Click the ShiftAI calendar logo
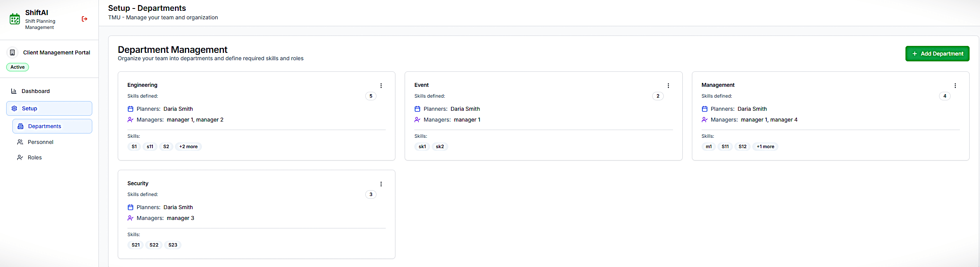The width and height of the screenshot is (980, 267). (15, 19)
